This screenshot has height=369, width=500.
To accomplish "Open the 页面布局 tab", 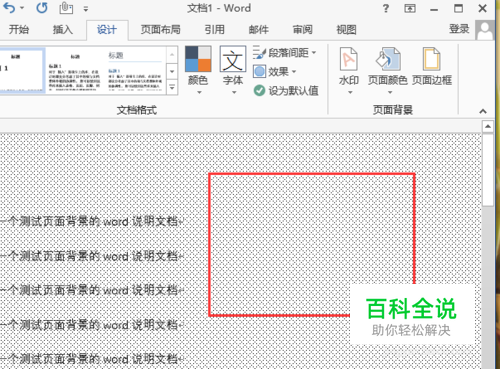I will click(x=160, y=30).
